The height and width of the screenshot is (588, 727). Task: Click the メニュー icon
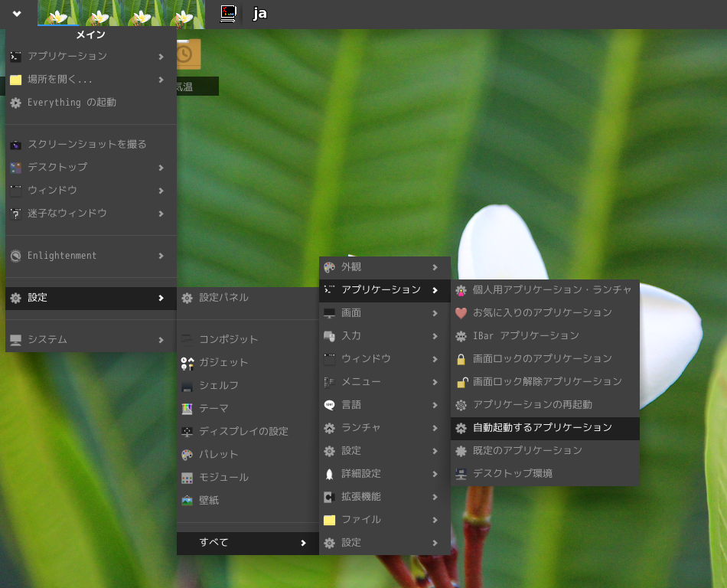pyautogui.click(x=329, y=382)
